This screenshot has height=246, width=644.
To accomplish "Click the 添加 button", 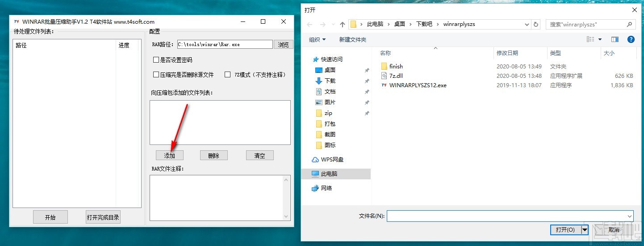I will tap(170, 155).
